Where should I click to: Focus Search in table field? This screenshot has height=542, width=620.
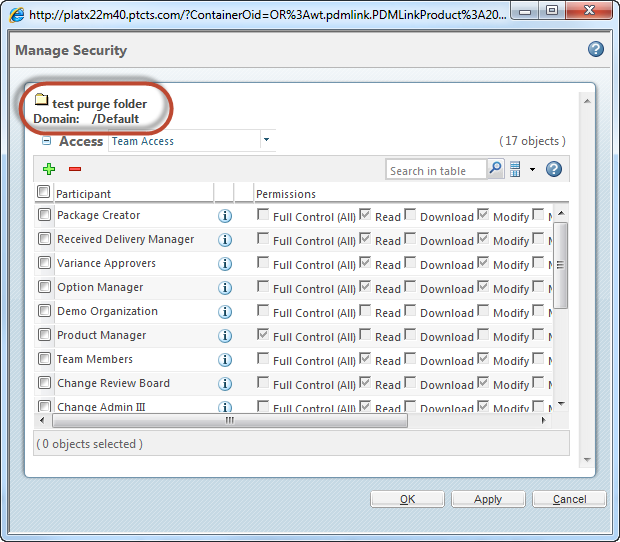click(x=436, y=170)
